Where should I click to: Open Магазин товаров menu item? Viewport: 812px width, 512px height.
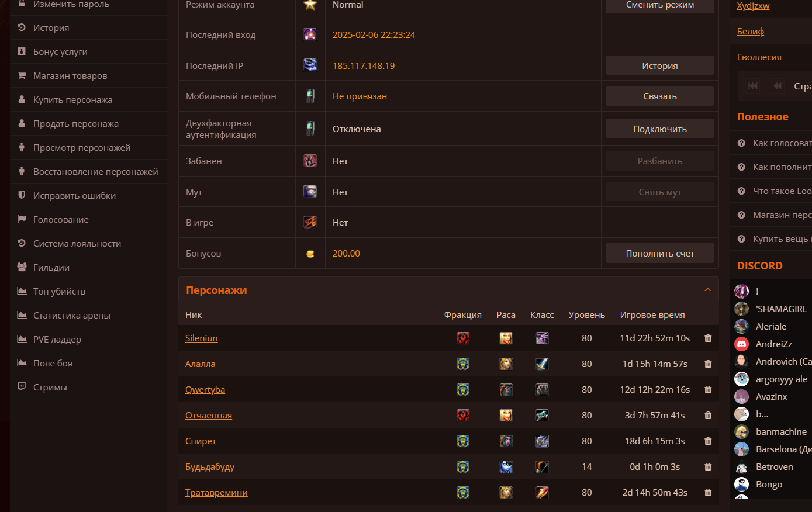(70, 76)
